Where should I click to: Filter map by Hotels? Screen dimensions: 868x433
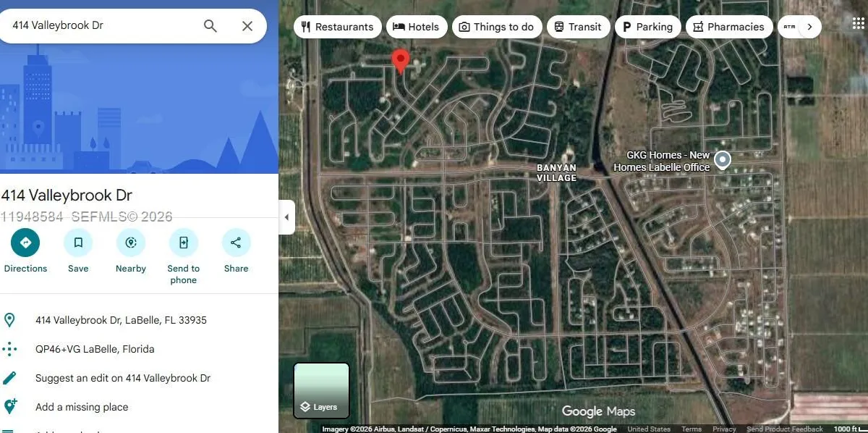416,27
